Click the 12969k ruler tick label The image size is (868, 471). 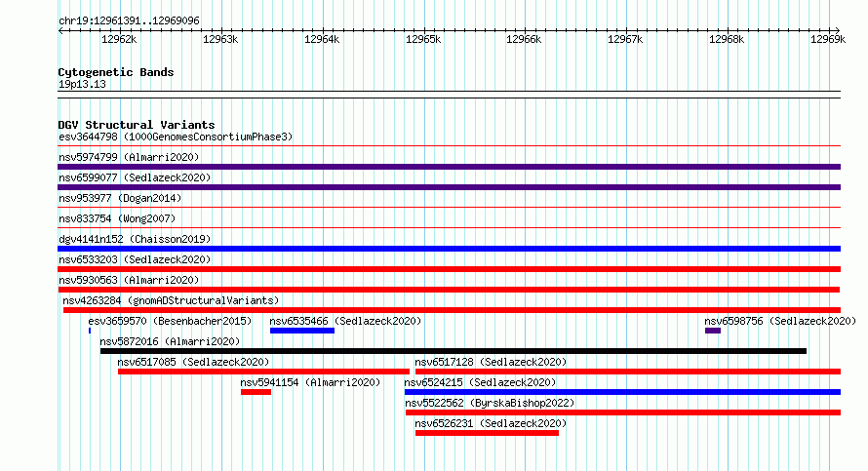click(828, 39)
